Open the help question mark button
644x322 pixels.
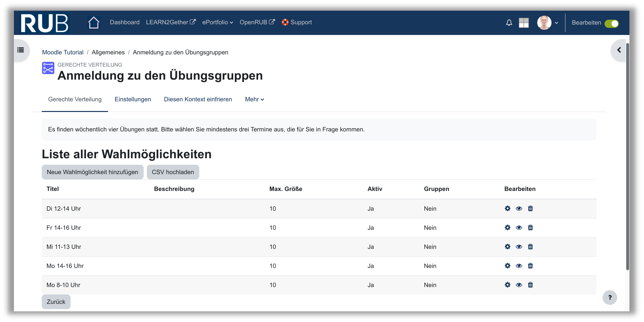pyautogui.click(x=609, y=297)
